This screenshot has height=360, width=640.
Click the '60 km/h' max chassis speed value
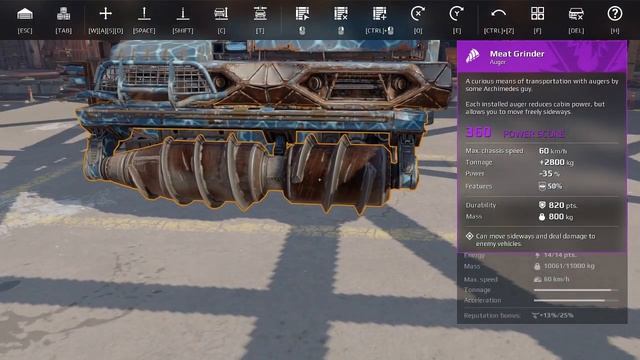click(553, 151)
